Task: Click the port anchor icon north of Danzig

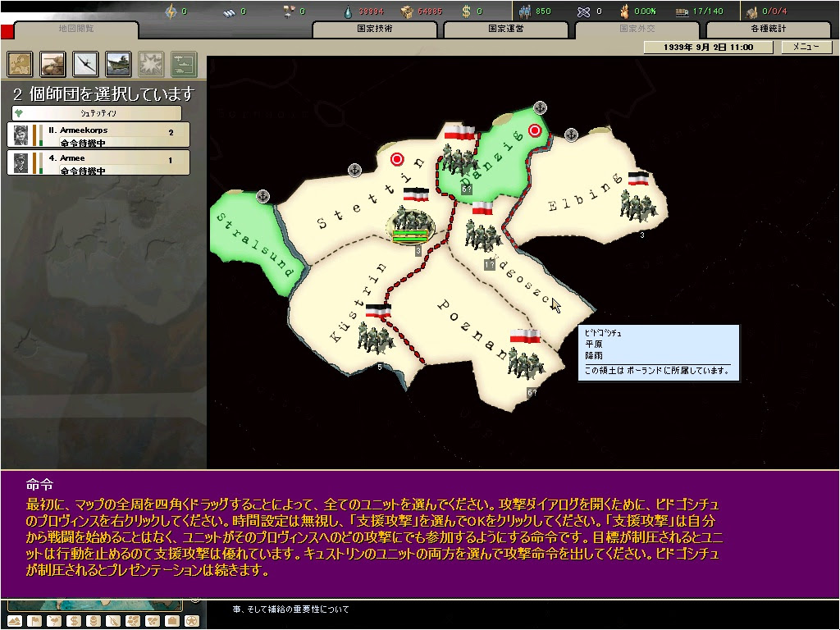Action: [x=541, y=107]
